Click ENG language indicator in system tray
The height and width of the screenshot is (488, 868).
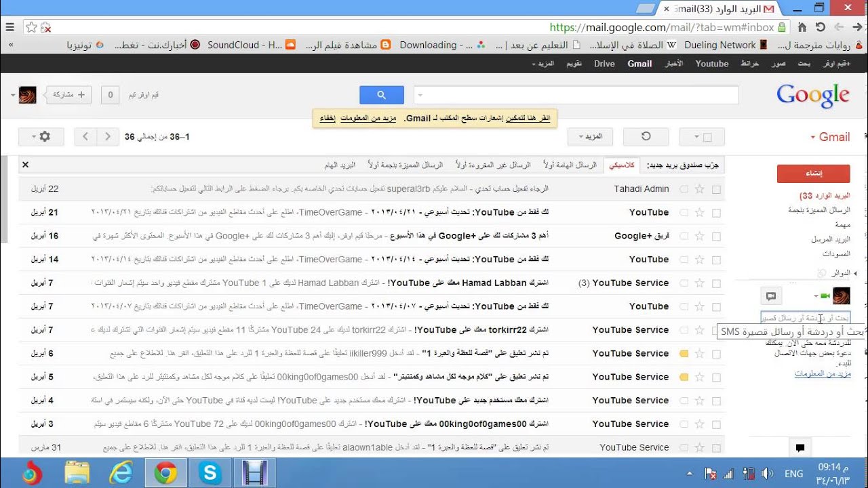pos(794,474)
